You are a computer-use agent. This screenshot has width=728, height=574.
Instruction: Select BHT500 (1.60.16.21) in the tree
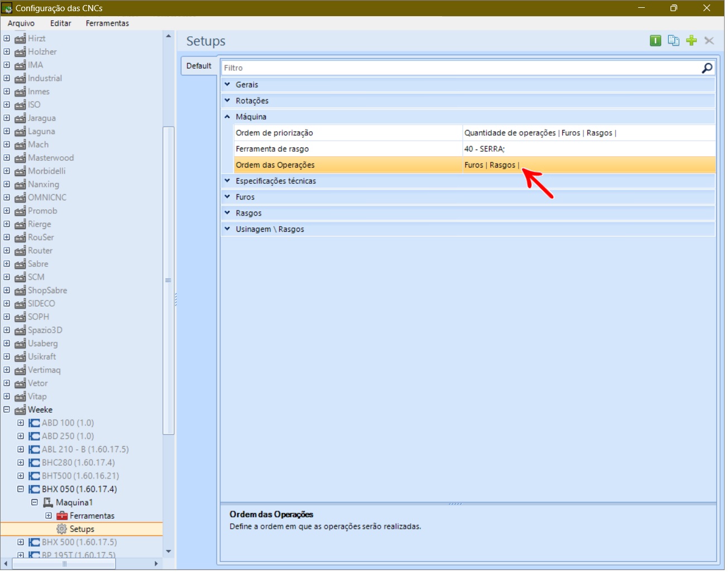coord(80,476)
